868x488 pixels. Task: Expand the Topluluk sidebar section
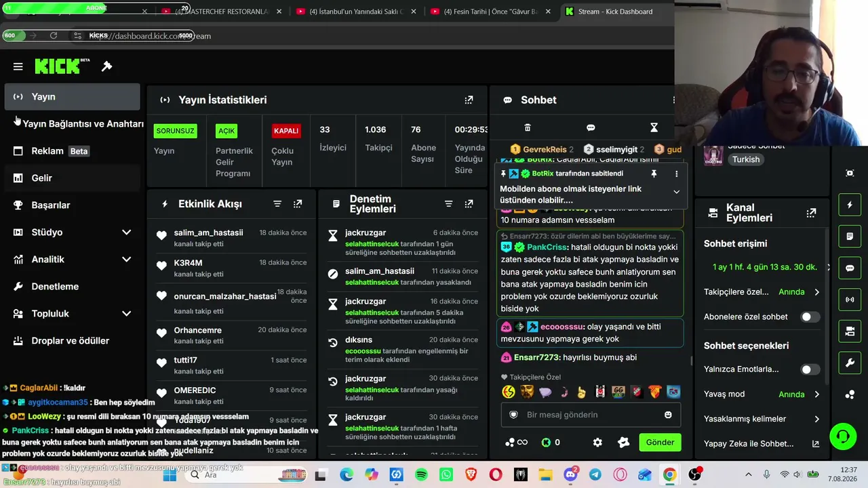(x=126, y=314)
